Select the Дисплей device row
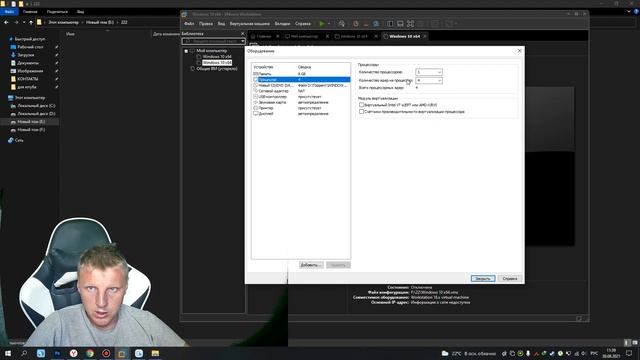Viewport: 640px width, 360px height. (301, 114)
